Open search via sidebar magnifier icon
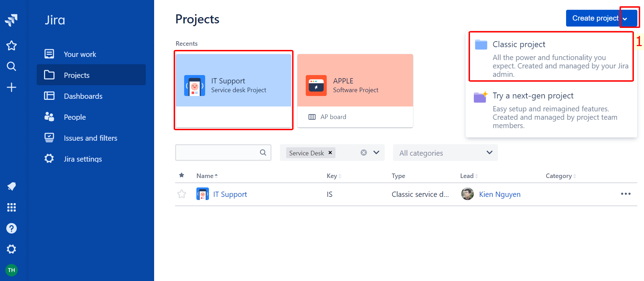The width and height of the screenshot is (644, 281). (12, 66)
